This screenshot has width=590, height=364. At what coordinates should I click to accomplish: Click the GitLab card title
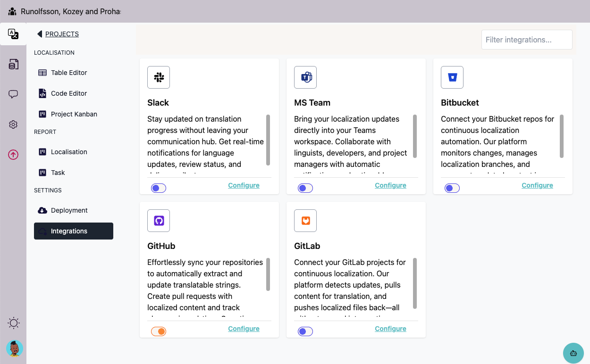click(307, 246)
